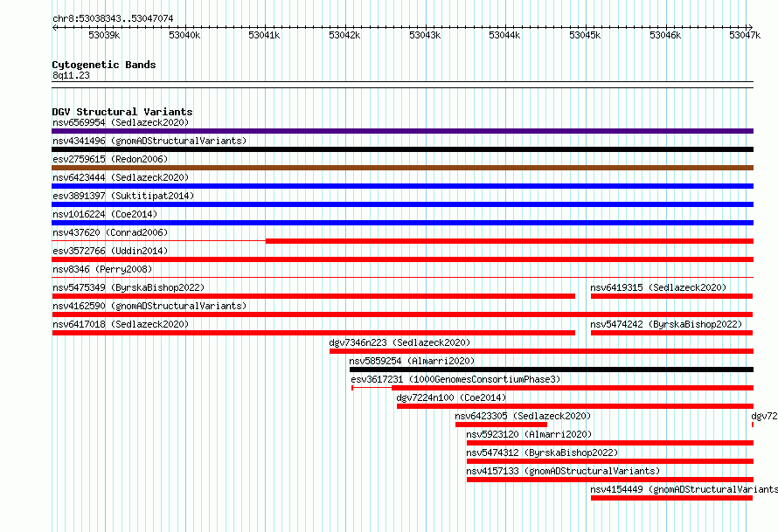Click the red nsv5474312 variant bar
The image size is (778, 532).
click(610, 461)
